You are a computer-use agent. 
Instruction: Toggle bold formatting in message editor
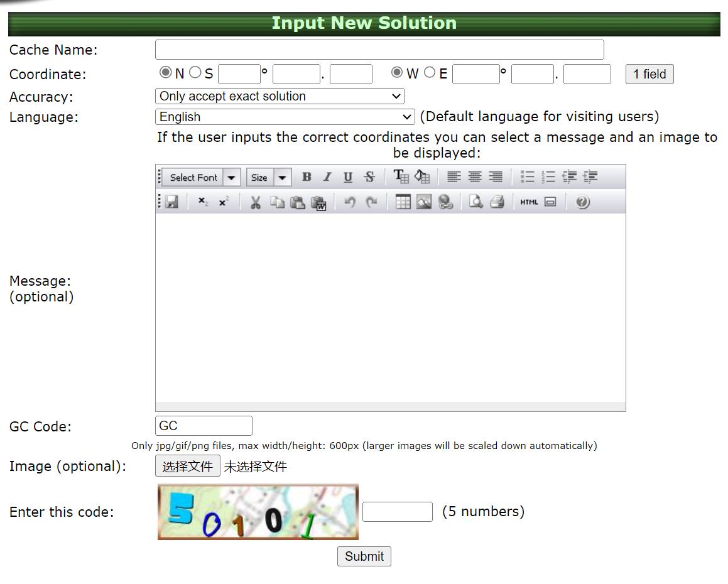[307, 177]
